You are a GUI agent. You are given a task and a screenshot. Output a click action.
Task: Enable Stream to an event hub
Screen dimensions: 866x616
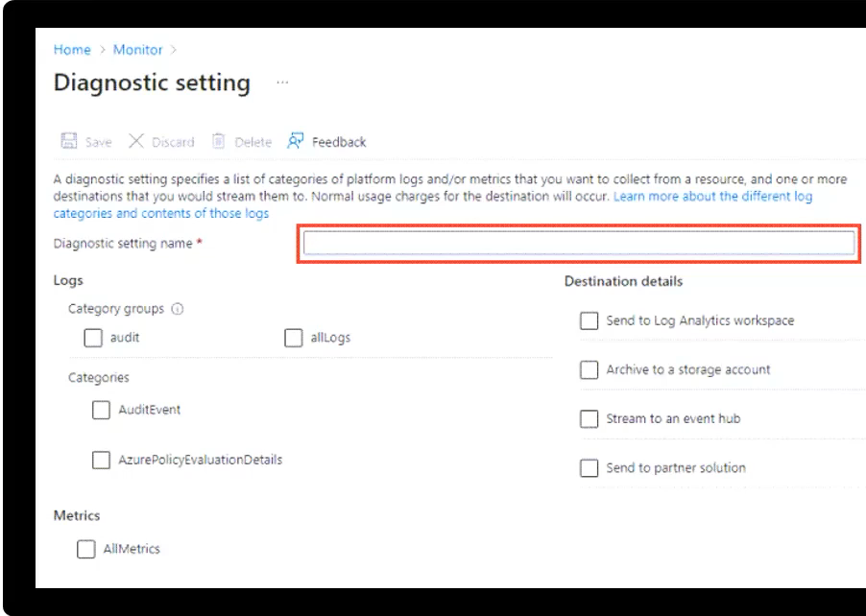(589, 418)
